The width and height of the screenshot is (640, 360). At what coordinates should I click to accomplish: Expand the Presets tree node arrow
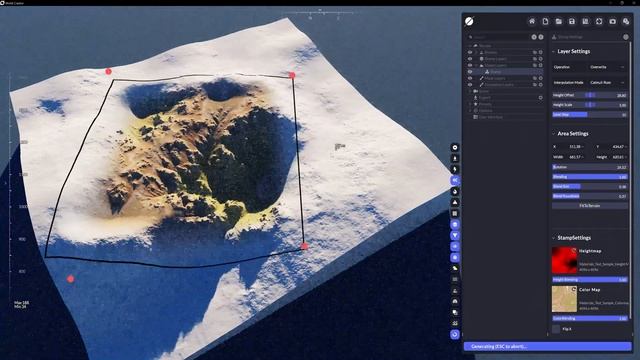(x=470, y=104)
